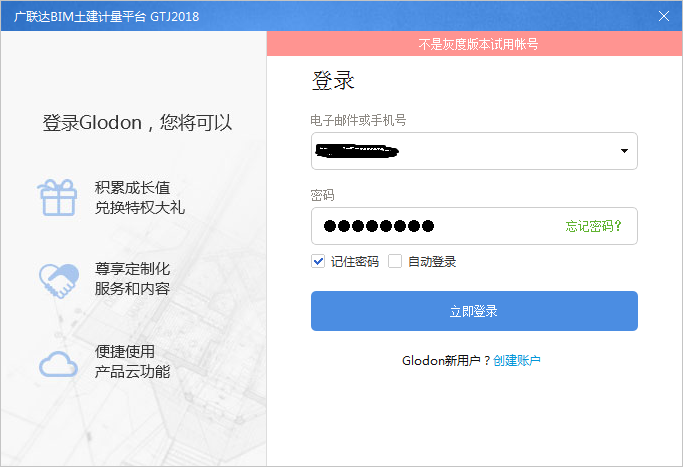Open the 忘记密码? link
The height and width of the screenshot is (467, 683).
click(593, 226)
